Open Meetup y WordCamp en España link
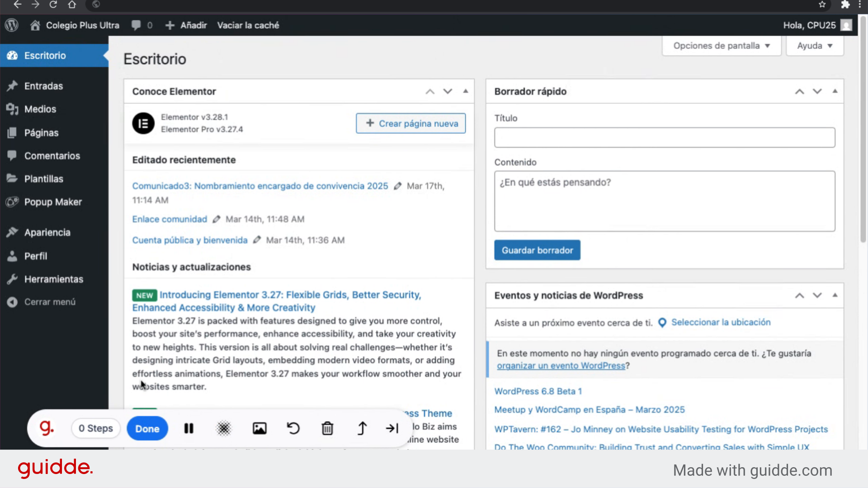 click(590, 410)
